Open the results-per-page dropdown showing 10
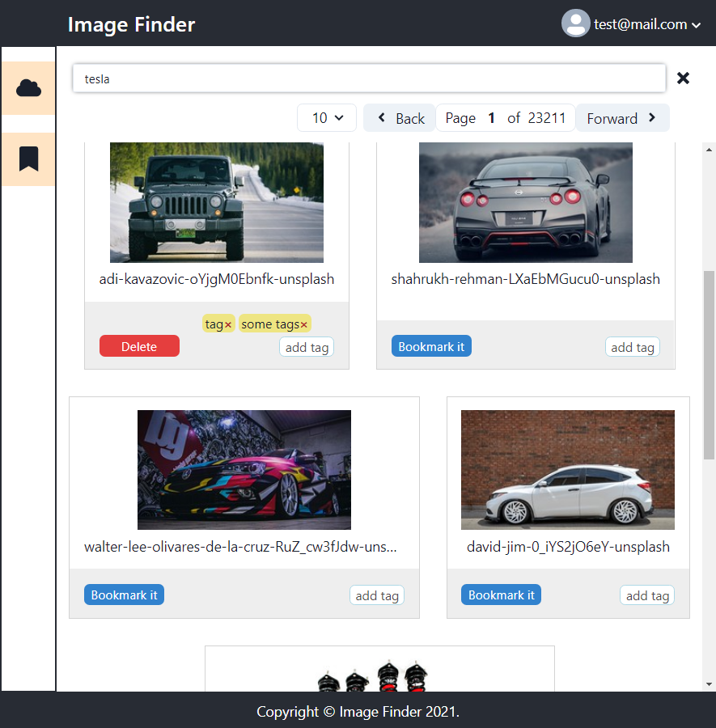Viewport: 716px width, 728px height. (327, 117)
